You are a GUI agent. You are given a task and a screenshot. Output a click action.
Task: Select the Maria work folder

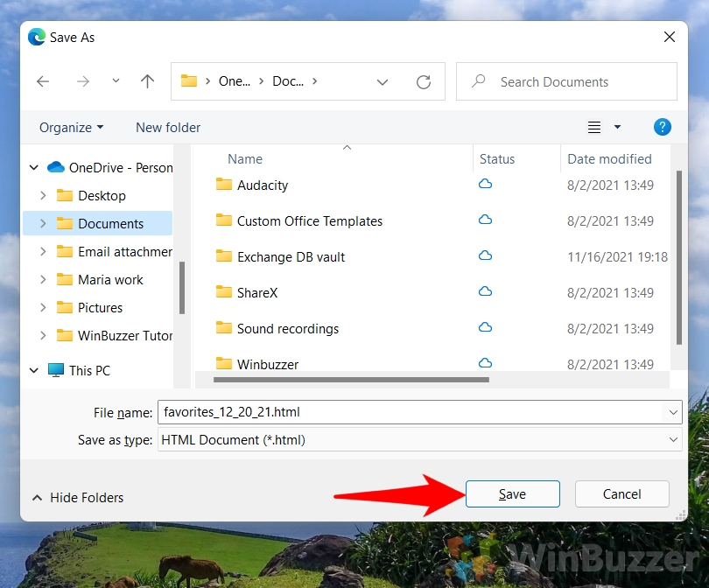[x=110, y=280]
